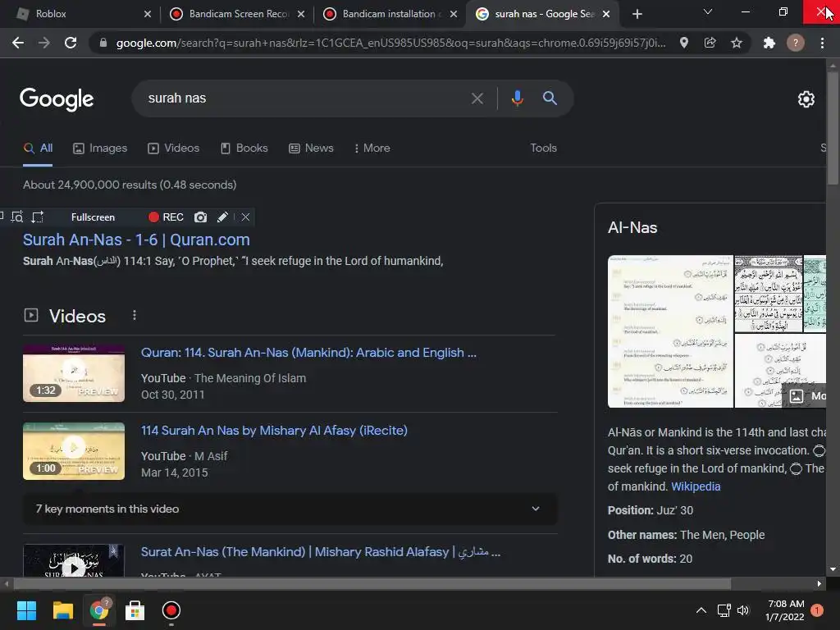Reload the Google search page
The height and width of the screenshot is (630, 840).
coord(71,43)
